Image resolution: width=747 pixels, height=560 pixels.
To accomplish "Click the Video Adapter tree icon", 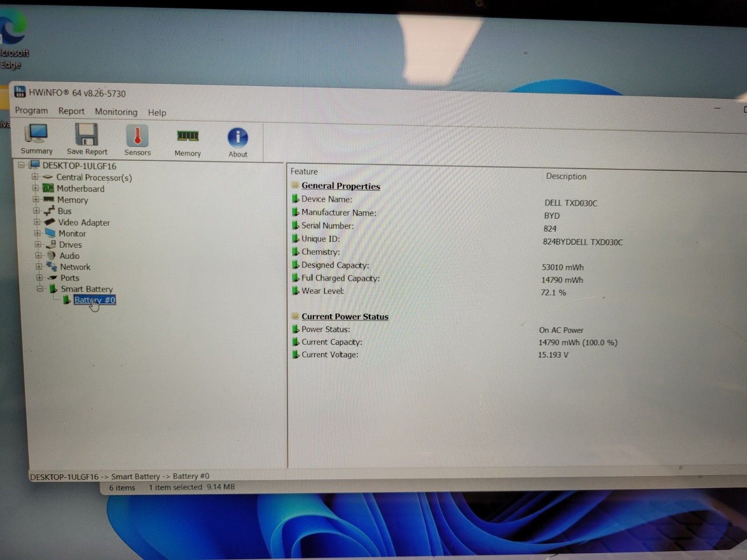I will click(x=49, y=222).
